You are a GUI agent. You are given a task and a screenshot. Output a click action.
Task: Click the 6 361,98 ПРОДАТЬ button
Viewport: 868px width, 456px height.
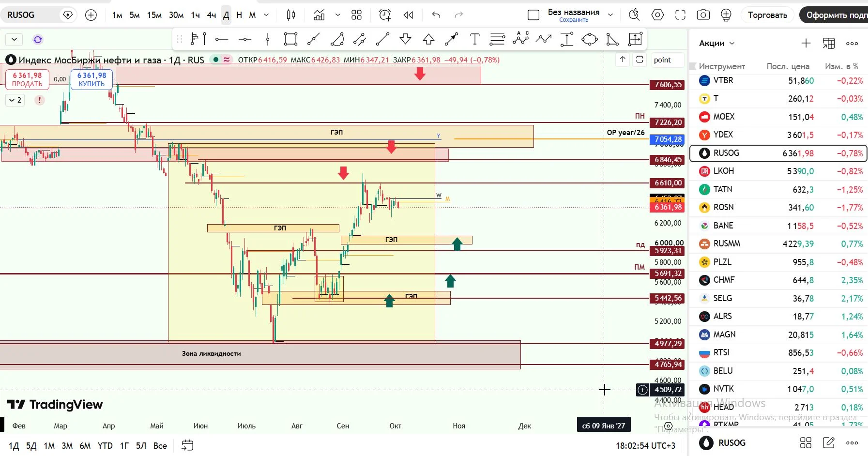pos(27,79)
